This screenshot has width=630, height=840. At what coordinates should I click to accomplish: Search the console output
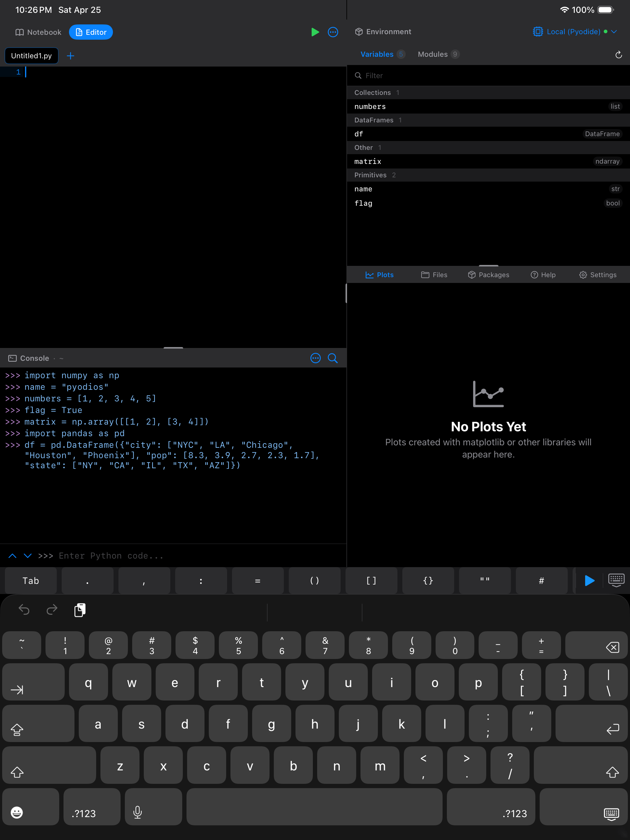tap(333, 358)
